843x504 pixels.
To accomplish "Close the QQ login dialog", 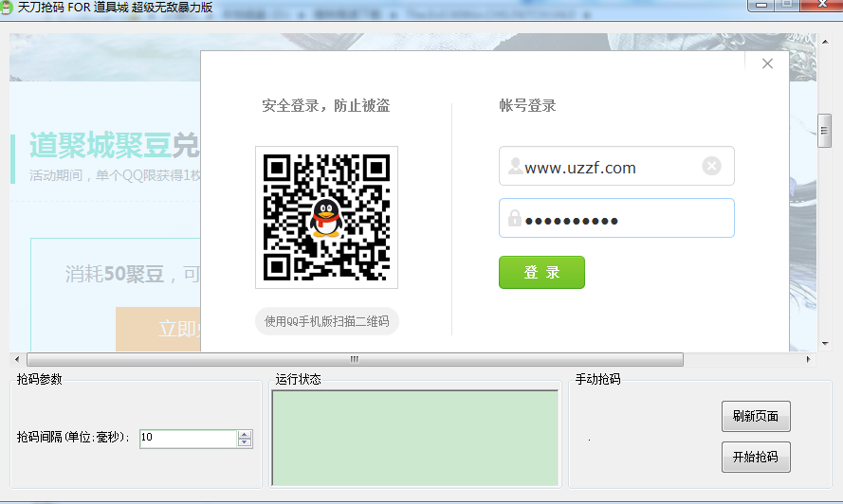I will [x=767, y=63].
